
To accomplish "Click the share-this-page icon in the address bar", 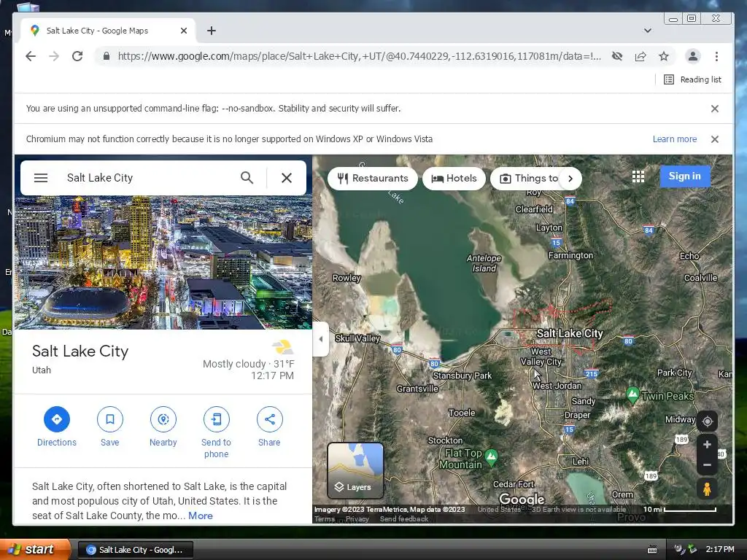I will pos(640,56).
